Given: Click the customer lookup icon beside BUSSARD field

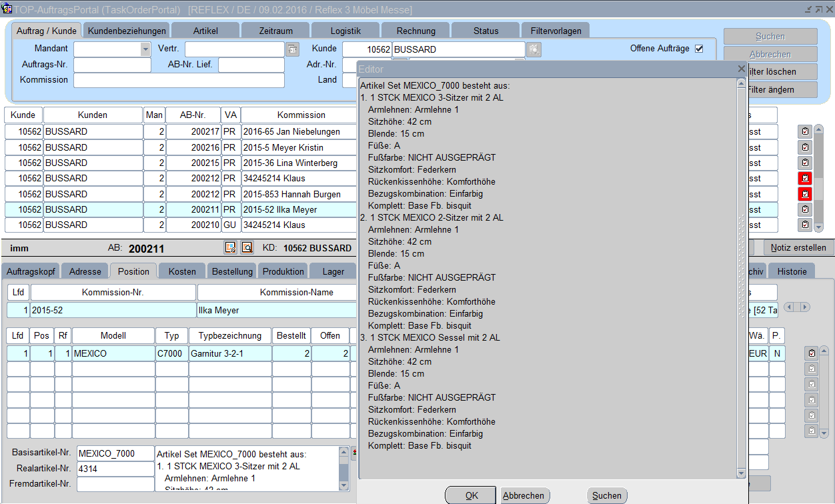Looking at the screenshot, I should pyautogui.click(x=534, y=49).
